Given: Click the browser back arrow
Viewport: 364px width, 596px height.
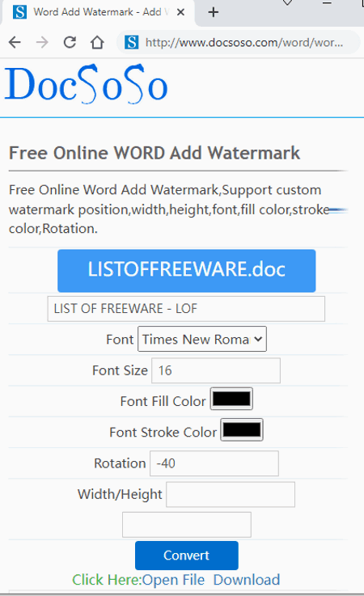Looking at the screenshot, I should 15,42.
